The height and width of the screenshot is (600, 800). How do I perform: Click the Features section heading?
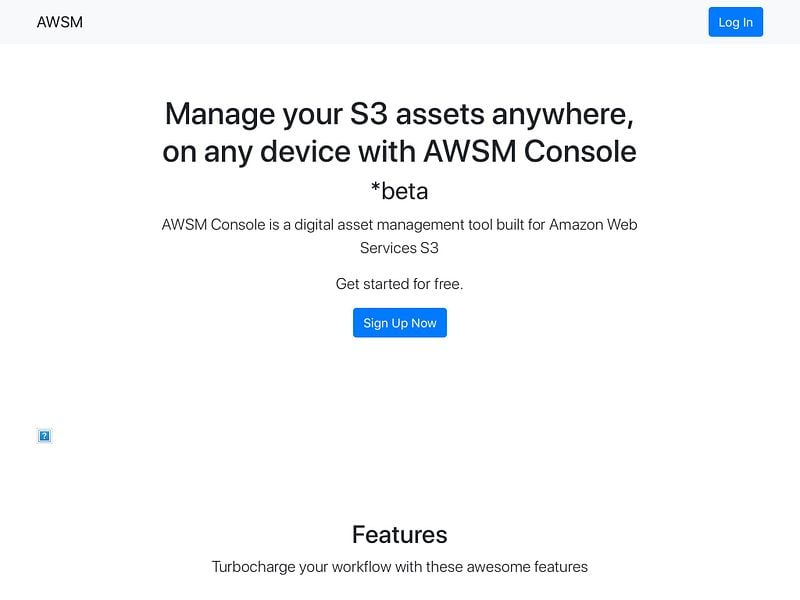coord(399,535)
